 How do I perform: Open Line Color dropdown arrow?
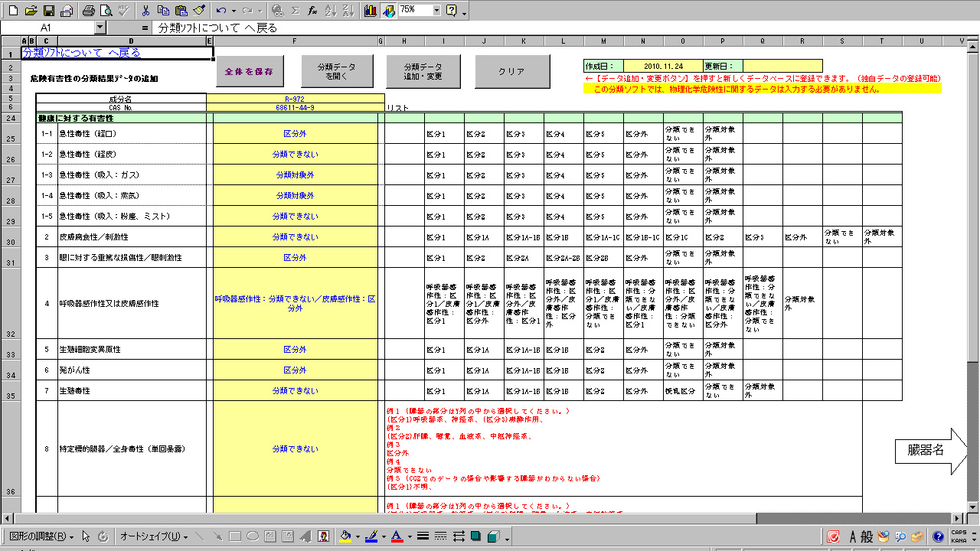[382, 536]
